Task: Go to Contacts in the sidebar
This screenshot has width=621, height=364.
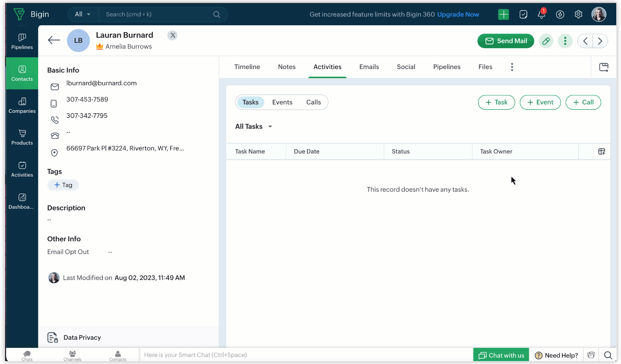Action: point(22,73)
